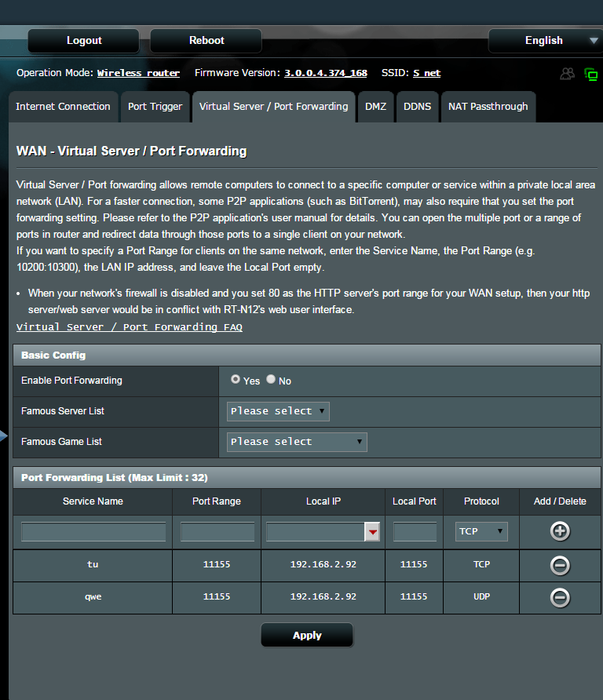Viewport: 603px width, 700px height.
Task: Remove the 'qwe' UDP forwarding rule
Action: (x=560, y=597)
